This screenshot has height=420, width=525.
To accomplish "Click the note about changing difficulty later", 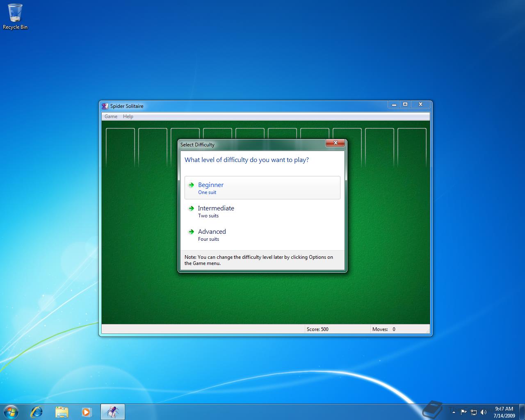I will (x=259, y=260).
